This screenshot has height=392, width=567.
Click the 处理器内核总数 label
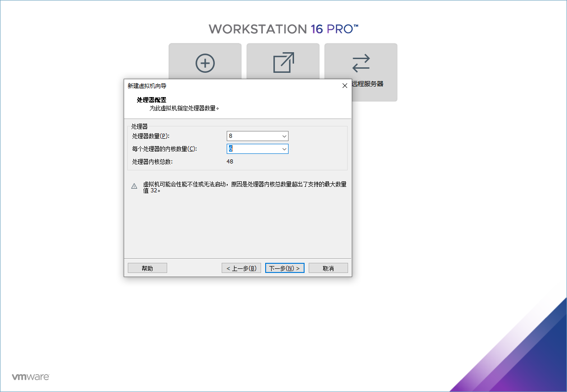tap(153, 162)
